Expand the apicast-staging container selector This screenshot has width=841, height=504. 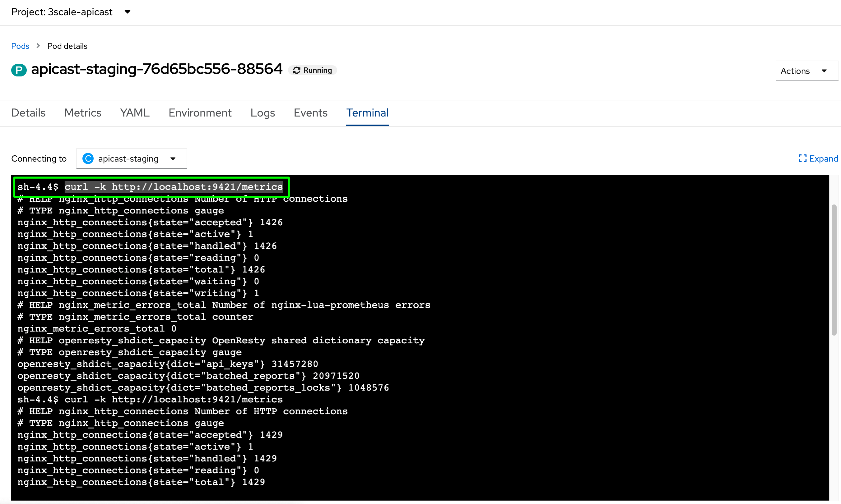point(132,158)
